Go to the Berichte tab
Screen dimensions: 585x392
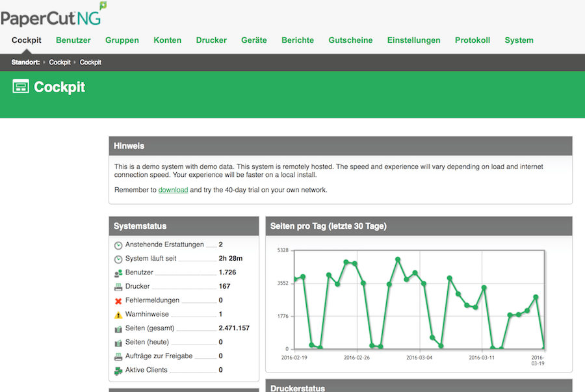pyautogui.click(x=298, y=40)
